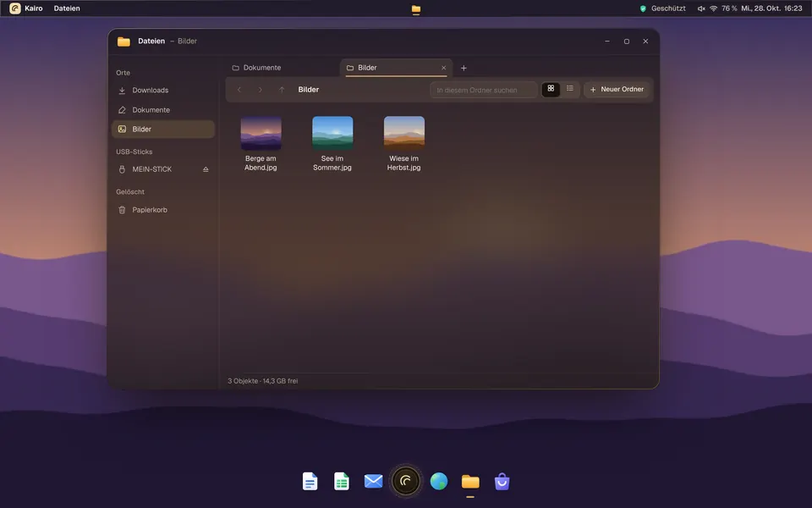
Task: Open the browser globe icon in dock
Action: [x=439, y=482]
